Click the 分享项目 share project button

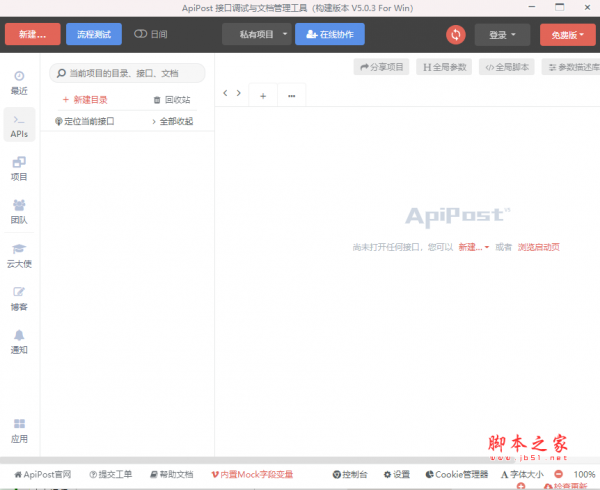[382, 67]
